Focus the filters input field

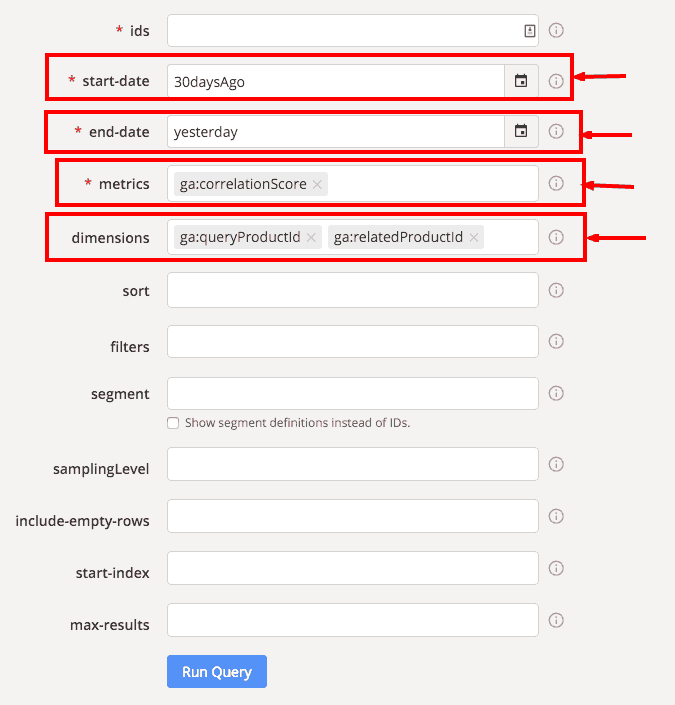pyautogui.click(x=353, y=341)
